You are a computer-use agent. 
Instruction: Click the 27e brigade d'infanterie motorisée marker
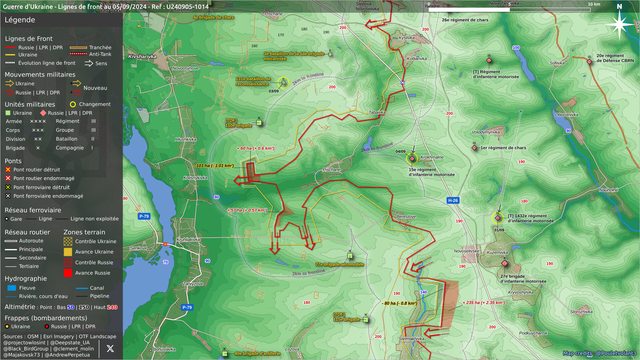505,264
